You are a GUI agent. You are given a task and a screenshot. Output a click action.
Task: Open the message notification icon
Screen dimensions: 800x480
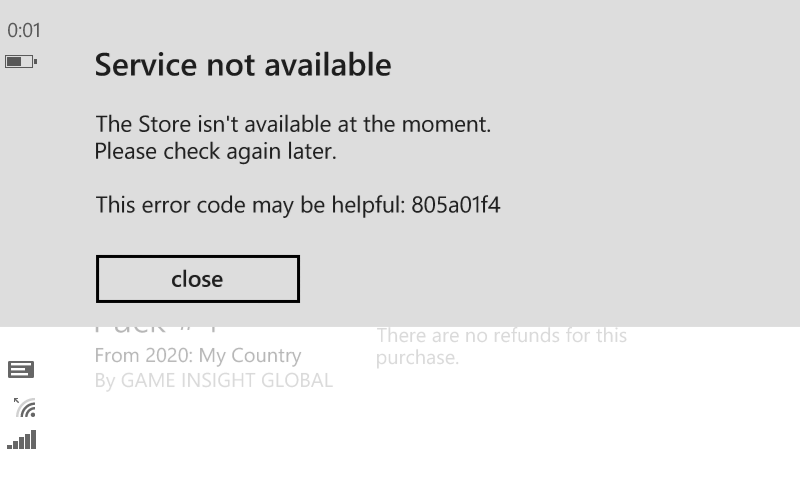coord(21,369)
